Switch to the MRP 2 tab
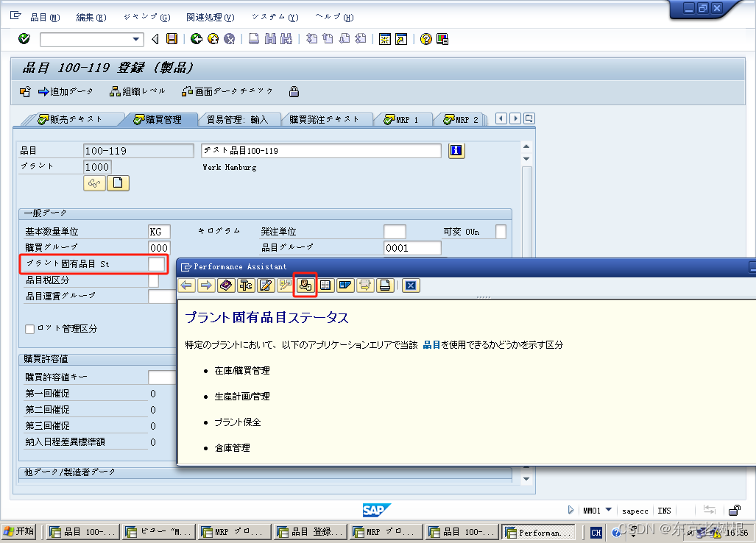 461,119
